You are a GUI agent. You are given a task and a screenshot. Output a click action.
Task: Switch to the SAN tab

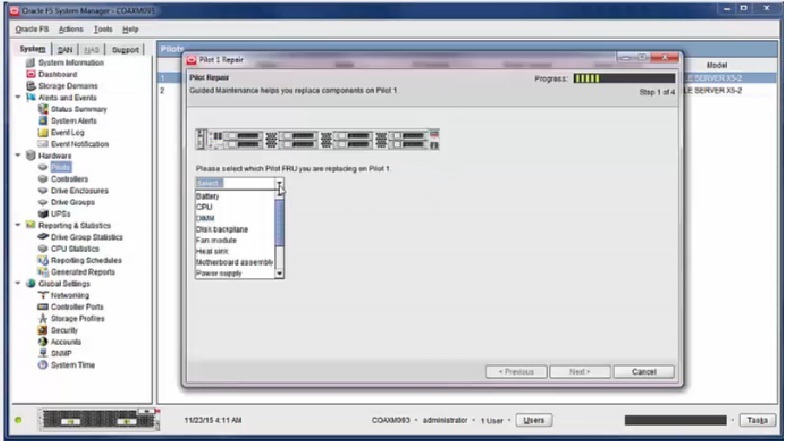(x=65, y=48)
